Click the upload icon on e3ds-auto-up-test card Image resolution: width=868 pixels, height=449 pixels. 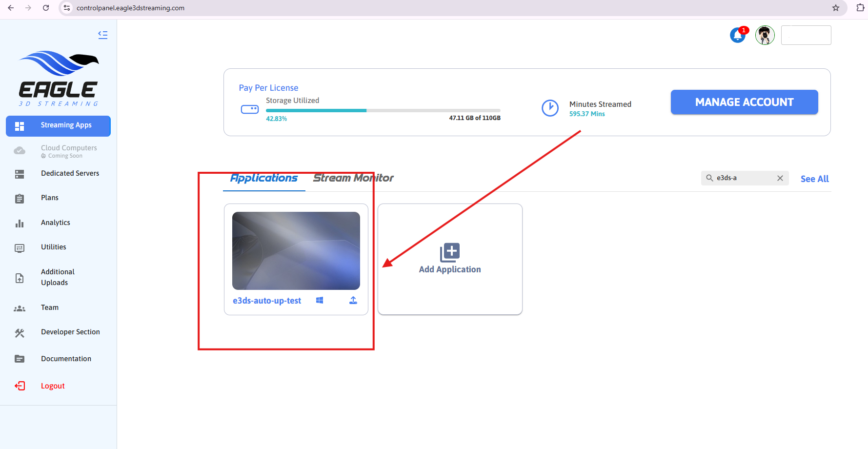click(353, 301)
